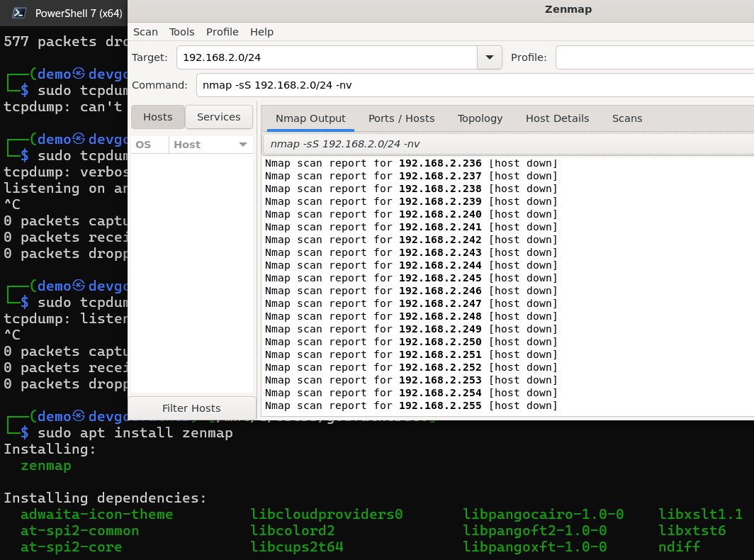Open the Profile menu

pos(222,32)
